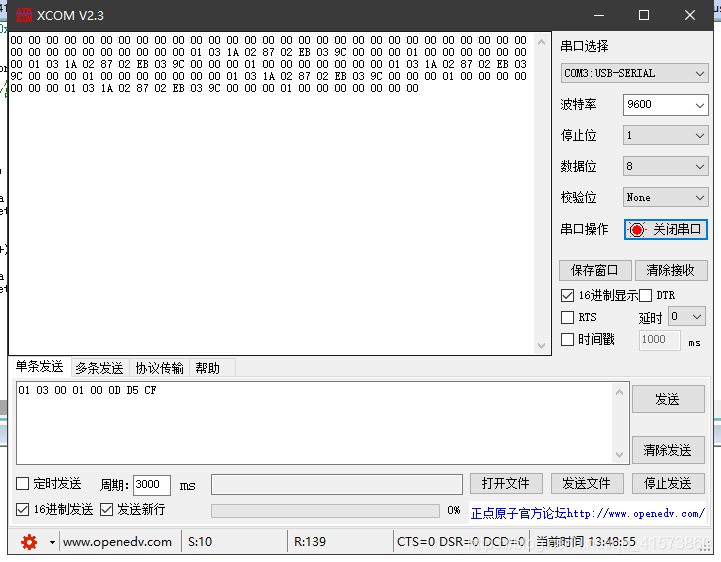Click the file send progress bar
Screen dimensions: 721x562
point(325,511)
